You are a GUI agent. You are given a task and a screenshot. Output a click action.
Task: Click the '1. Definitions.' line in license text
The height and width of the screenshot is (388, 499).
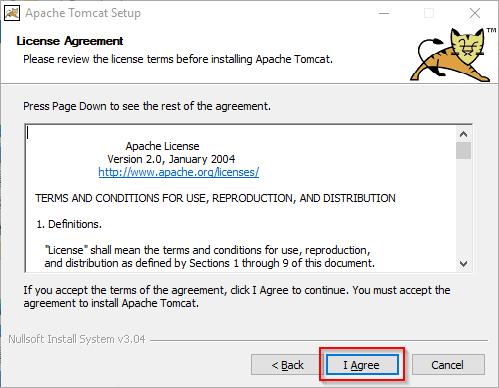coord(69,224)
